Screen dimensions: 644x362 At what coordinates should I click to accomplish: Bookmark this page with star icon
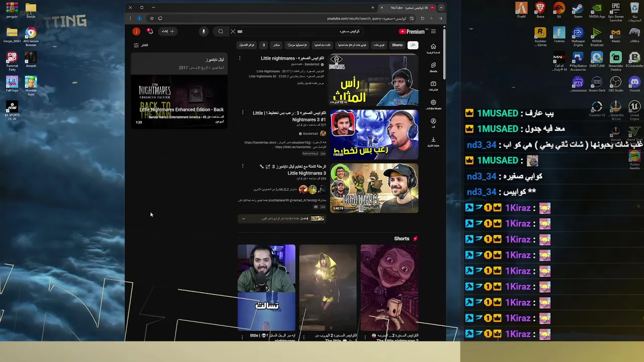click(x=151, y=19)
